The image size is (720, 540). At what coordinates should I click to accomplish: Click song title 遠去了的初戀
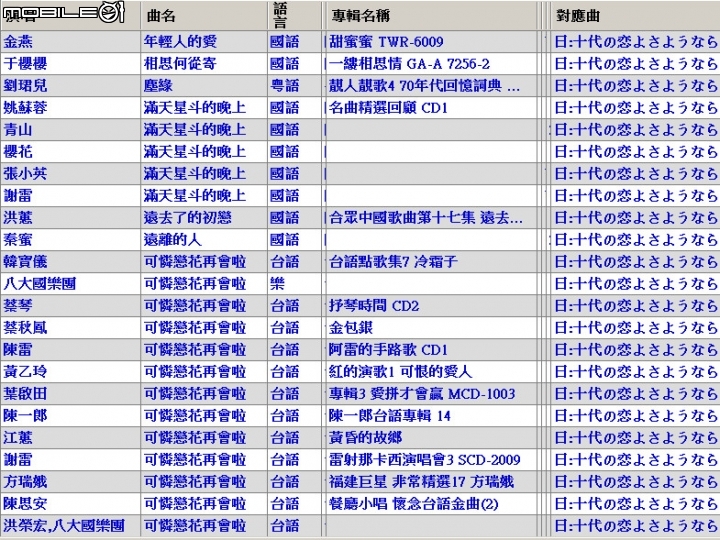(x=187, y=218)
